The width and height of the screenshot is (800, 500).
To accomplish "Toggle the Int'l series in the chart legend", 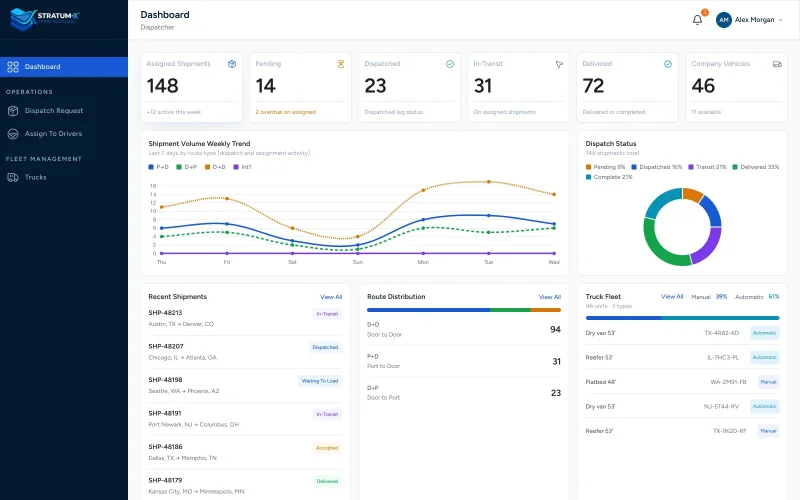I will click(242, 167).
